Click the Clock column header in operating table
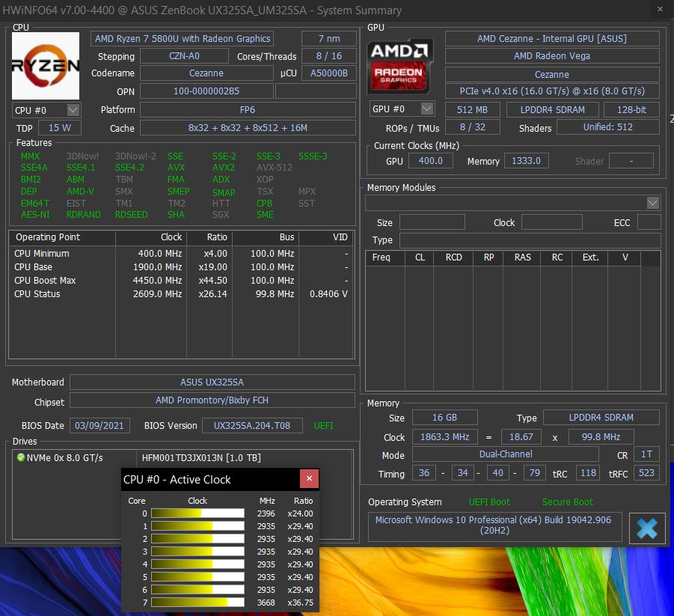674x616 pixels. [151, 237]
